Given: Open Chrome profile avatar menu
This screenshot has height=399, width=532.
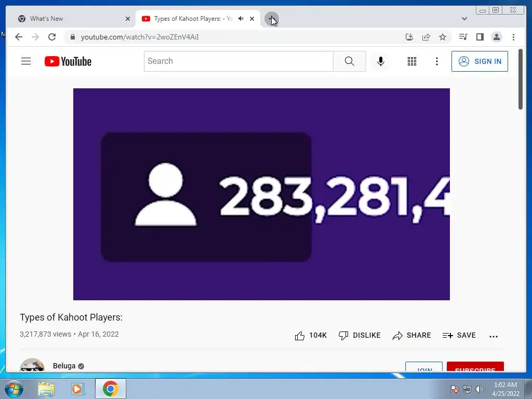Looking at the screenshot, I should click(x=496, y=37).
